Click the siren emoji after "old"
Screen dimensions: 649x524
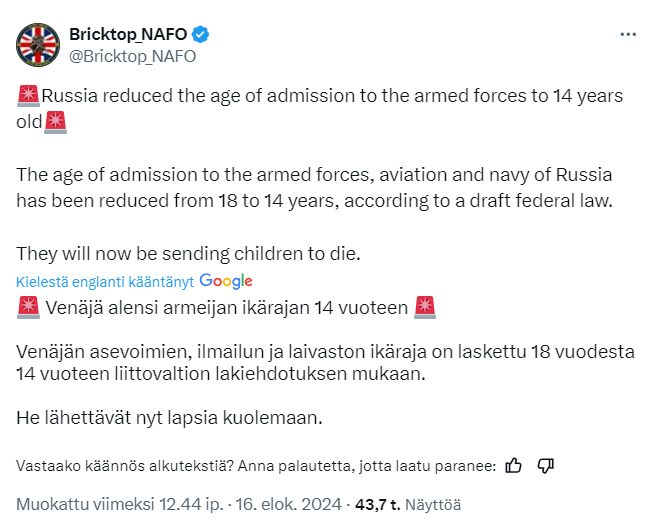click(59, 121)
